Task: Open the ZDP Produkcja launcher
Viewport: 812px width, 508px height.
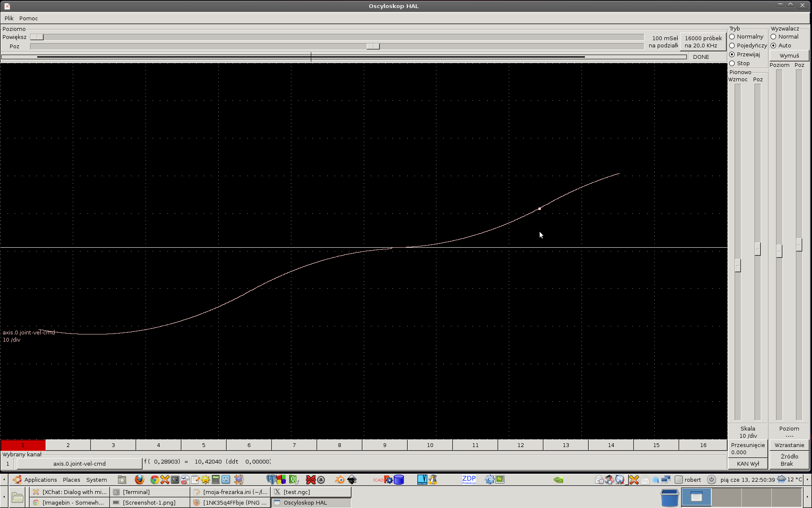Action: 469,480
